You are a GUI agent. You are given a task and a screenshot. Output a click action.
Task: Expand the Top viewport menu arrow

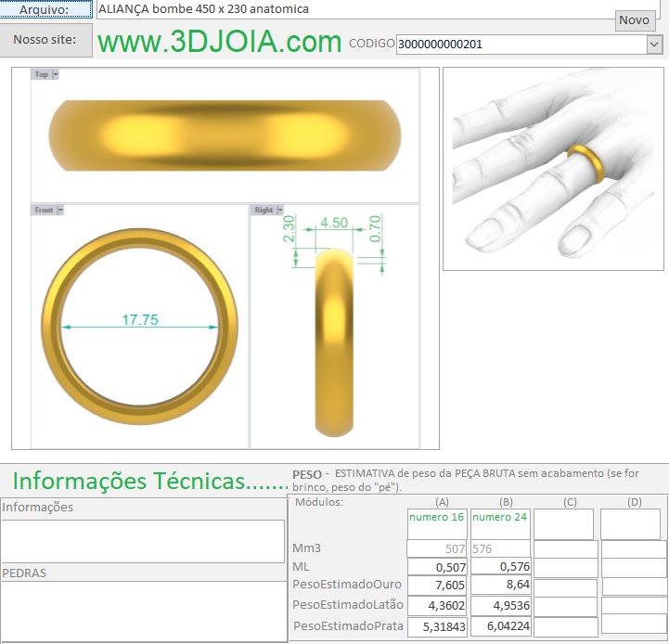pyautogui.click(x=56, y=74)
